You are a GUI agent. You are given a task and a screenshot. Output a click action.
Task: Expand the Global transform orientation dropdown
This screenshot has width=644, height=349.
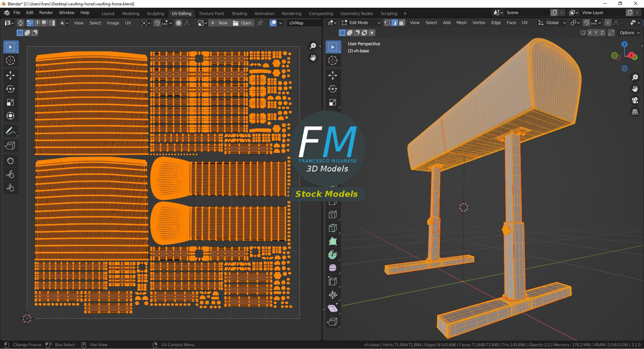click(x=552, y=23)
